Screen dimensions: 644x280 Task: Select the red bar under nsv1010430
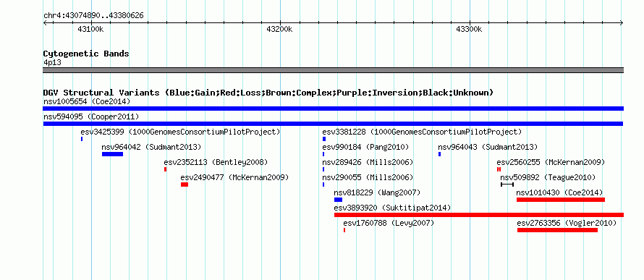pos(561,200)
